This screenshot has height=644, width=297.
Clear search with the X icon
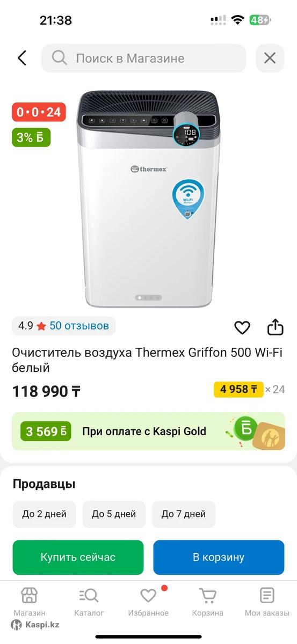pos(270,58)
